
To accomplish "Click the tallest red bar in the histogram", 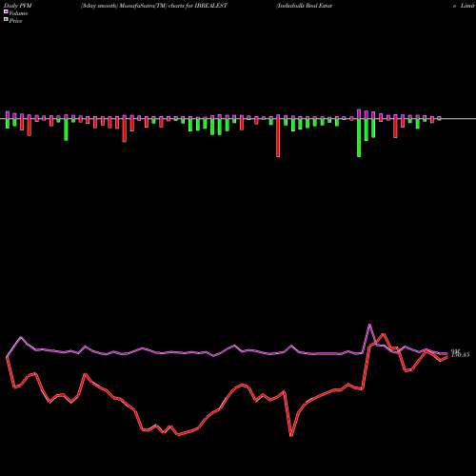I will 278,138.
